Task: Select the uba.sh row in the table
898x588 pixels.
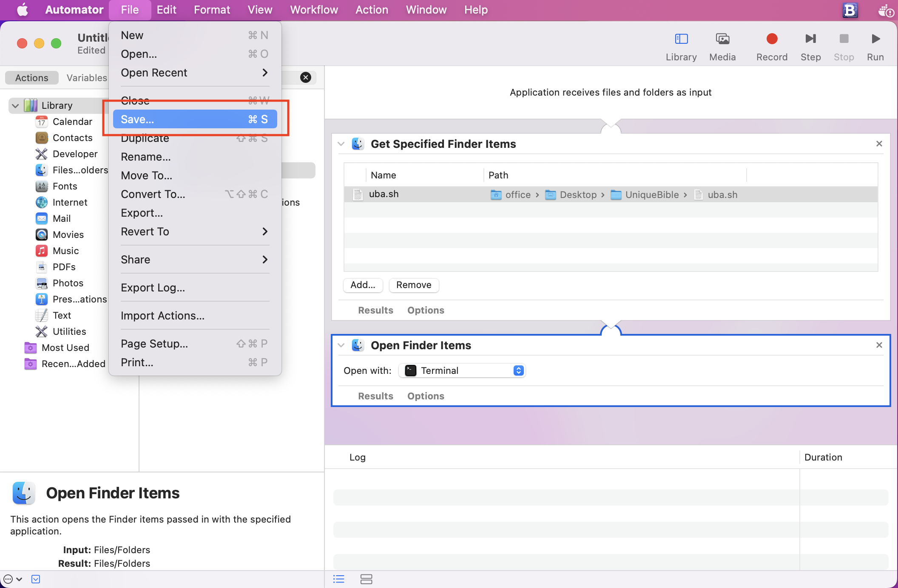Action: pos(611,195)
